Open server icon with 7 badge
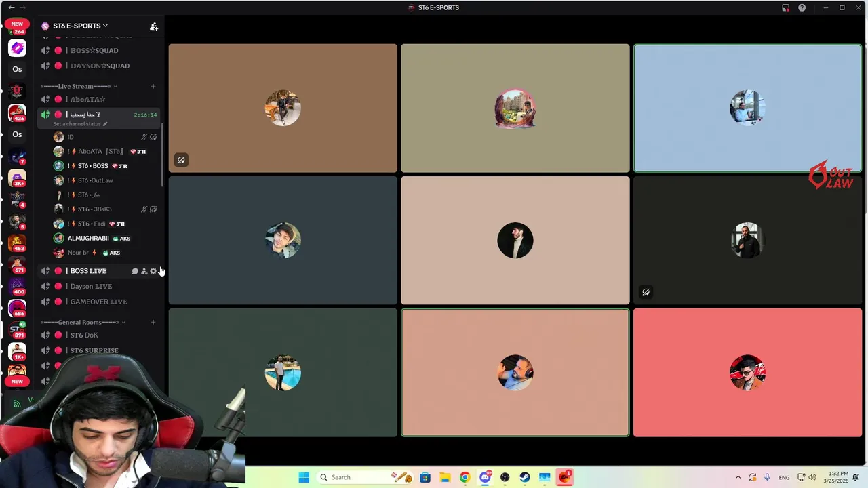868x488 pixels. pos(17,157)
